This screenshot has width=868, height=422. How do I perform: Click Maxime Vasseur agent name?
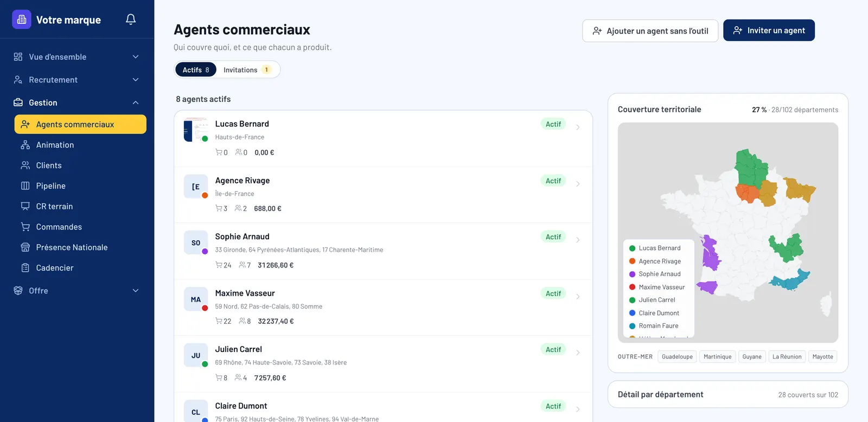point(245,293)
